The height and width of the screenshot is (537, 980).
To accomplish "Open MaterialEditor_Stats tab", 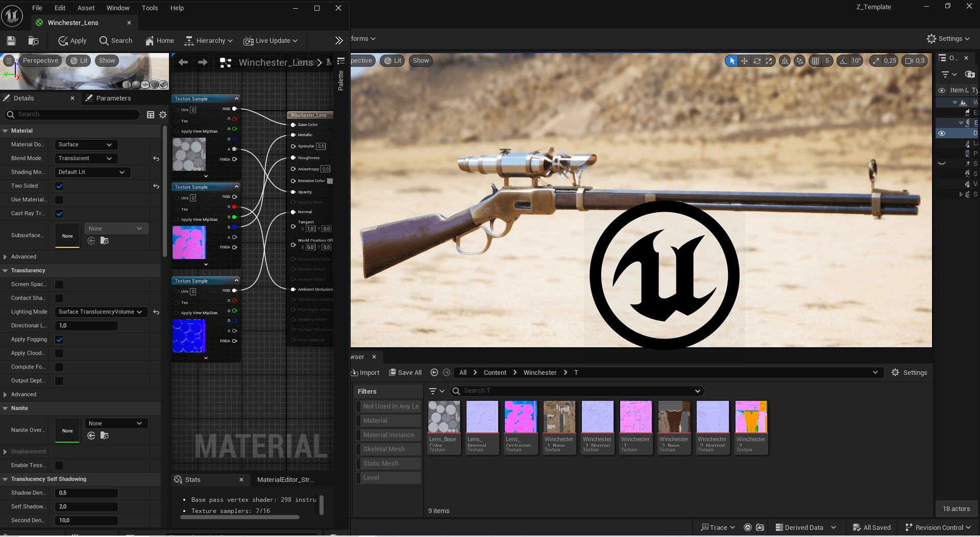I will 285,480.
